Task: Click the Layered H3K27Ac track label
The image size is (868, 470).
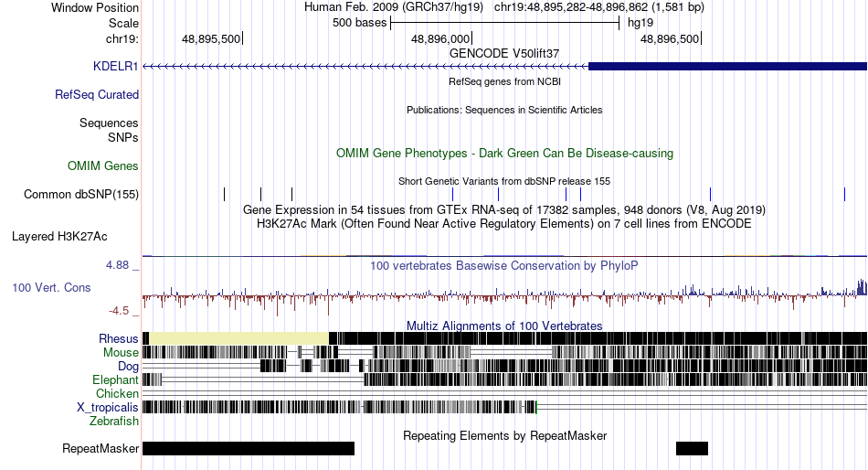Action: pyautogui.click(x=59, y=236)
